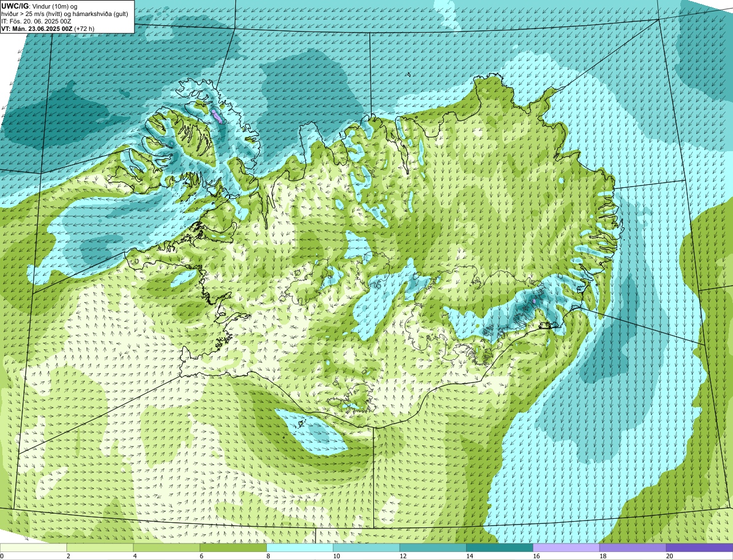The width and height of the screenshot is (733, 560).
Task: Click the legend scale label '10'
Action: [x=336, y=556]
